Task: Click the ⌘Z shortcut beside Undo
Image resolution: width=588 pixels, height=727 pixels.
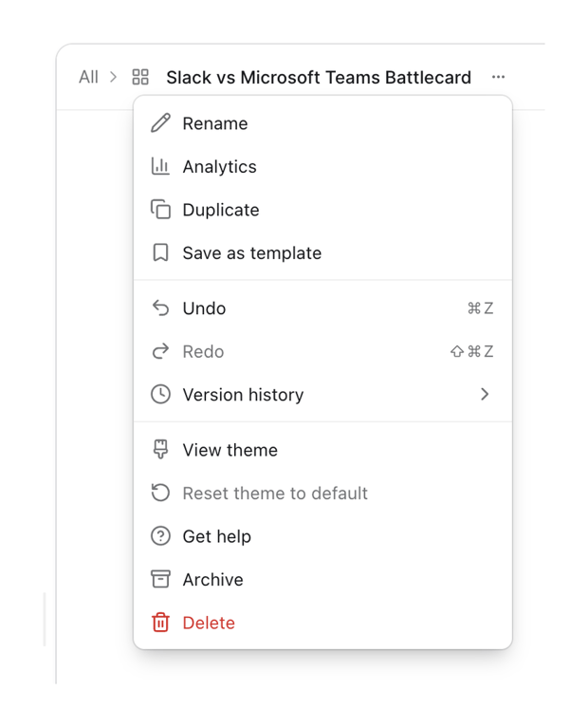Action: click(481, 308)
